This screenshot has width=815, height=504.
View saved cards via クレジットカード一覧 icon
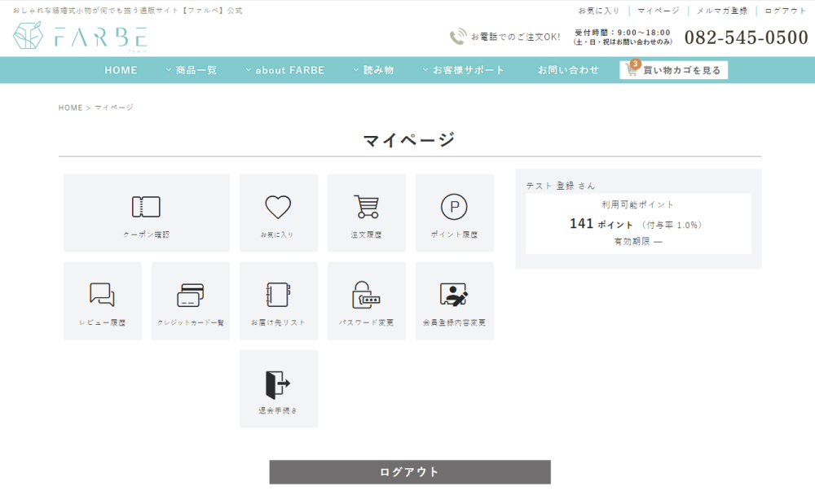190,294
